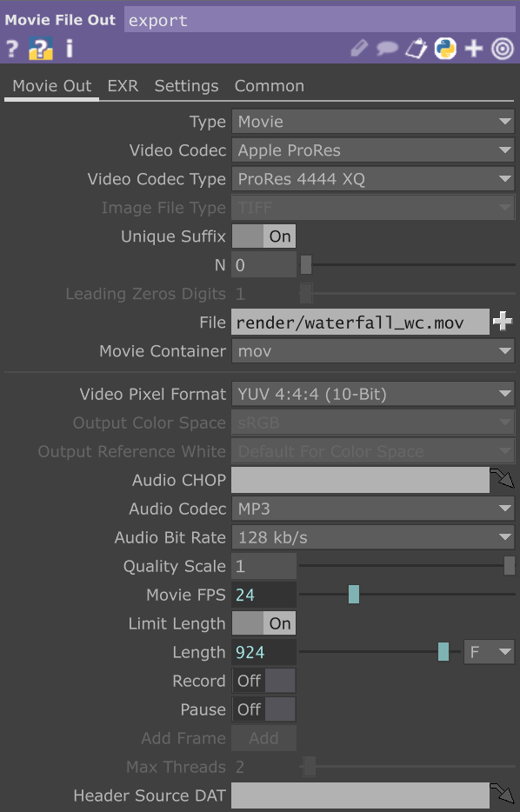Viewport: 520px width, 812px height.
Task: Click the Length slider handle
Action: coord(443,652)
